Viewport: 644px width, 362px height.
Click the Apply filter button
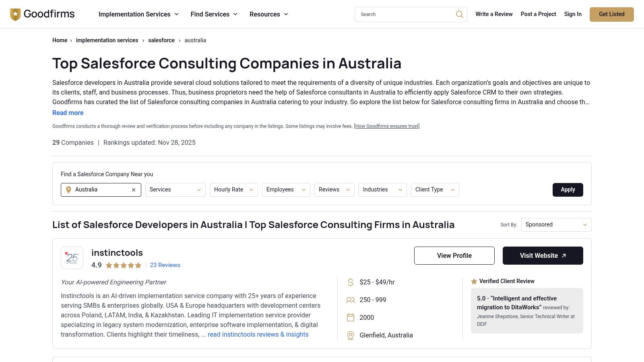point(568,189)
